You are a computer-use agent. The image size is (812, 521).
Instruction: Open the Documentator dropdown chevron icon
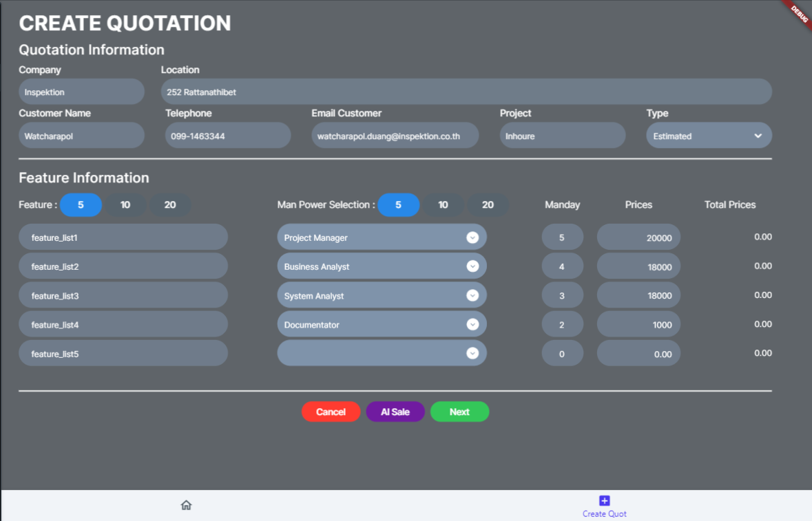[472, 324]
